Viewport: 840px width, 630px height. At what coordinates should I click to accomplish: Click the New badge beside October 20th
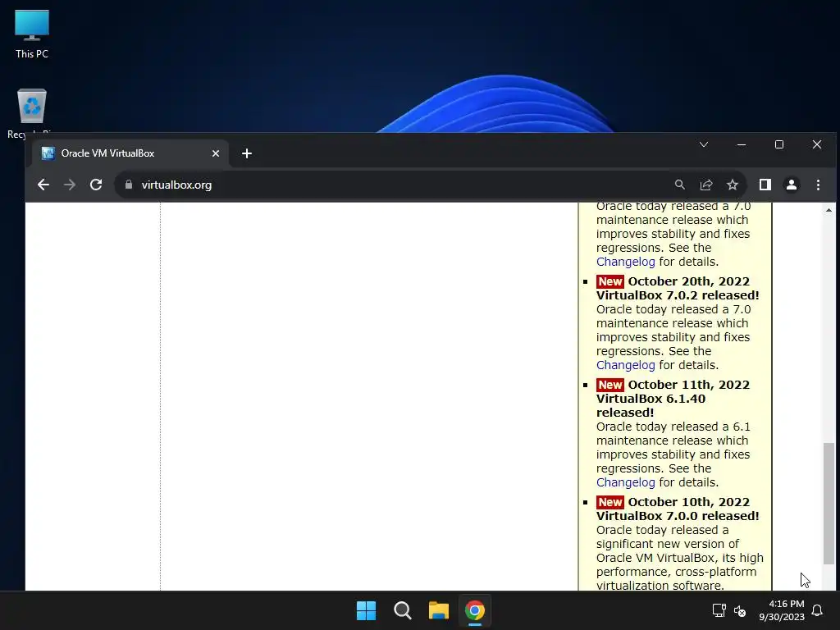(x=610, y=282)
